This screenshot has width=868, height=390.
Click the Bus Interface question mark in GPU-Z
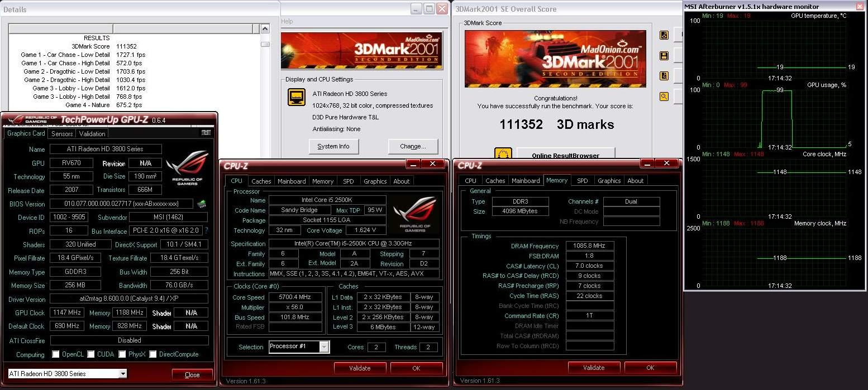tap(206, 230)
